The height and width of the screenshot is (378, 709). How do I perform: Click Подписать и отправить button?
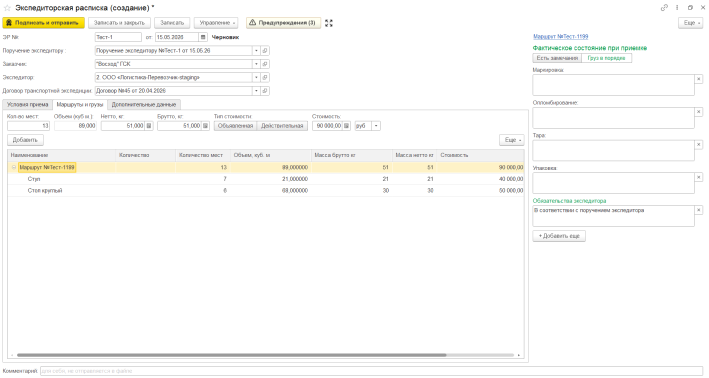[43, 23]
